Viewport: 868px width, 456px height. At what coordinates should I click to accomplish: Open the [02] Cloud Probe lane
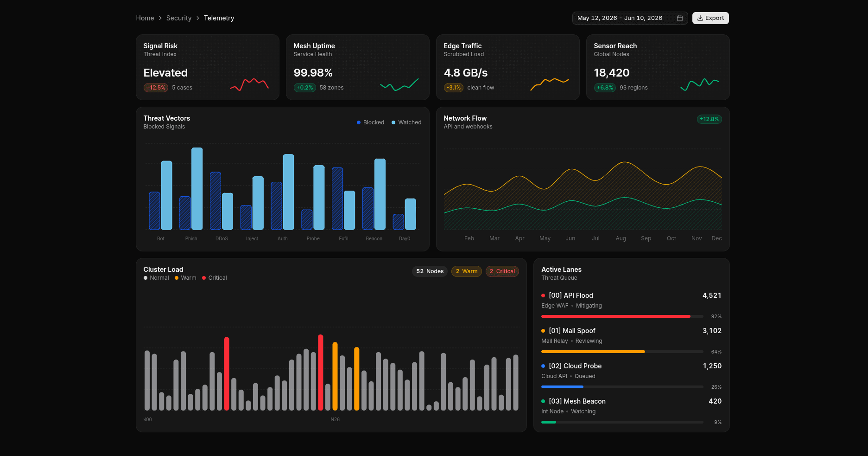pos(631,376)
